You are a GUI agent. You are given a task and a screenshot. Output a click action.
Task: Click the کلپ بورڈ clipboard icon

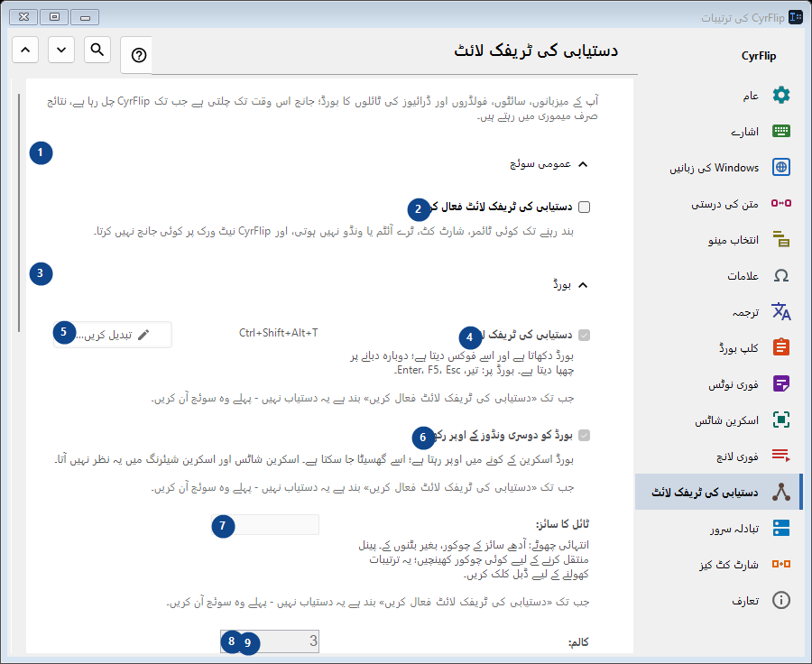coord(781,347)
